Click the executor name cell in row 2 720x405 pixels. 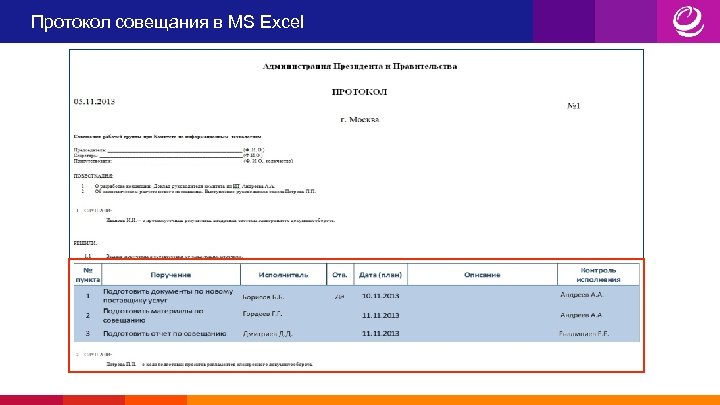click(x=262, y=314)
